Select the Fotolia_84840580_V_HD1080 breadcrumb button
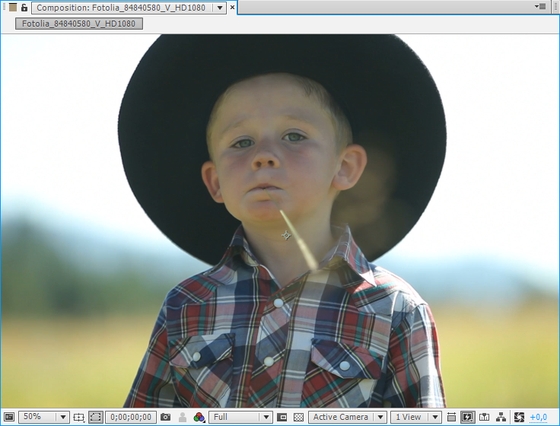Viewport: 560px width, 426px height. (79, 24)
